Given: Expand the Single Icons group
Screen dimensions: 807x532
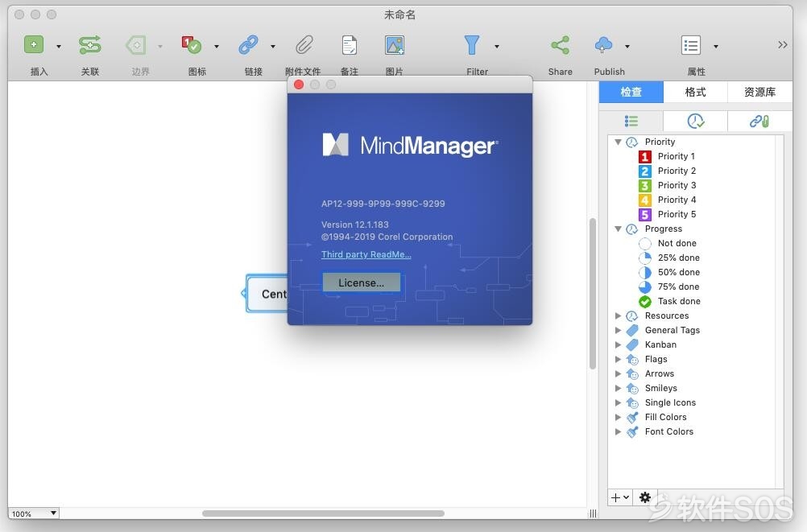Looking at the screenshot, I should click(x=618, y=402).
